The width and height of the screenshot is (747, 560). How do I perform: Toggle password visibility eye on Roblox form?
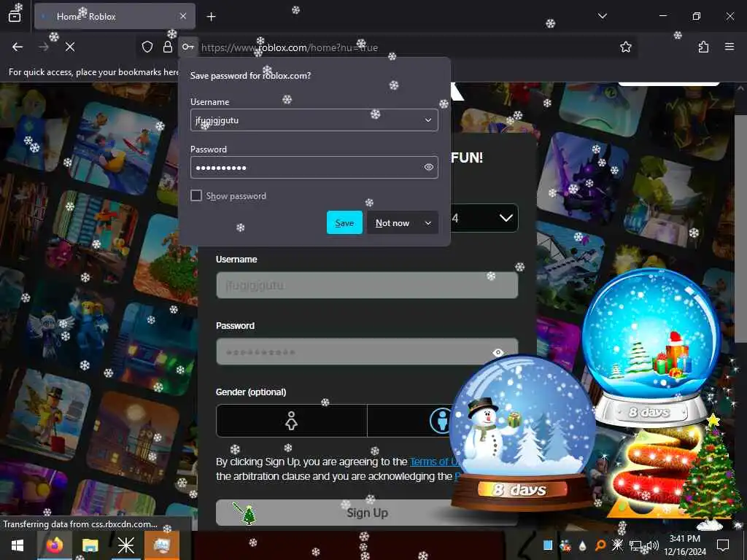coord(498,352)
